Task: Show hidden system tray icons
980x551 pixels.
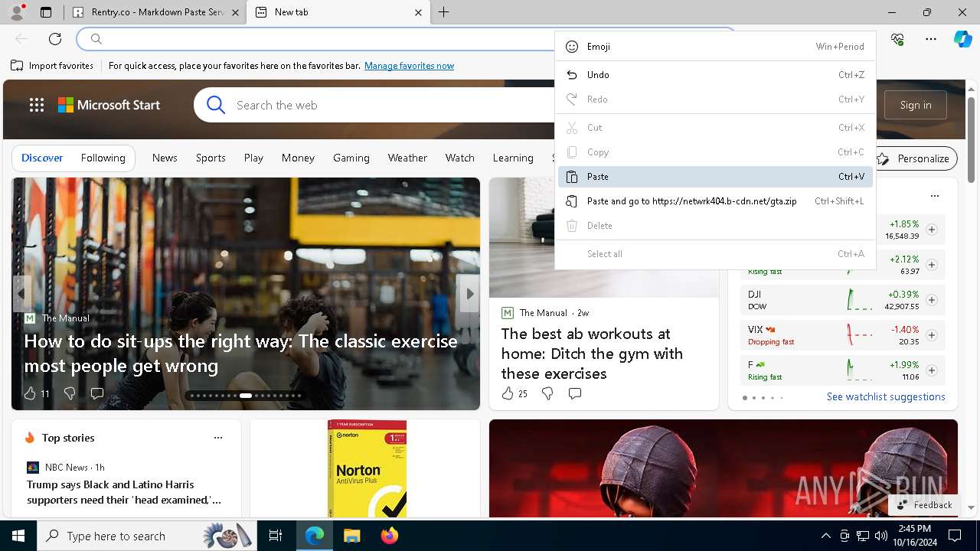Action: (x=825, y=536)
